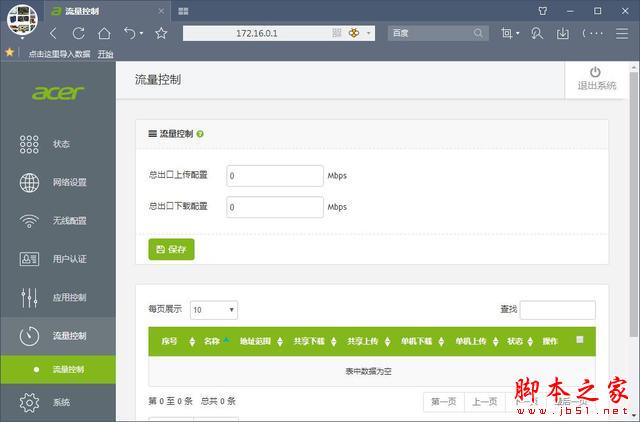Click the 上一页 pagination button
The height and width of the screenshot is (422, 640).
tap(485, 402)
